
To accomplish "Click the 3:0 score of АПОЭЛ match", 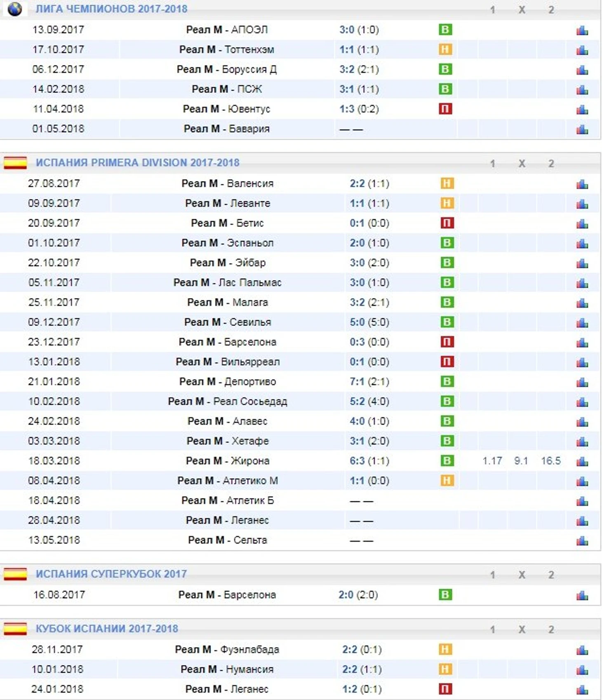I will click(347, 30).
